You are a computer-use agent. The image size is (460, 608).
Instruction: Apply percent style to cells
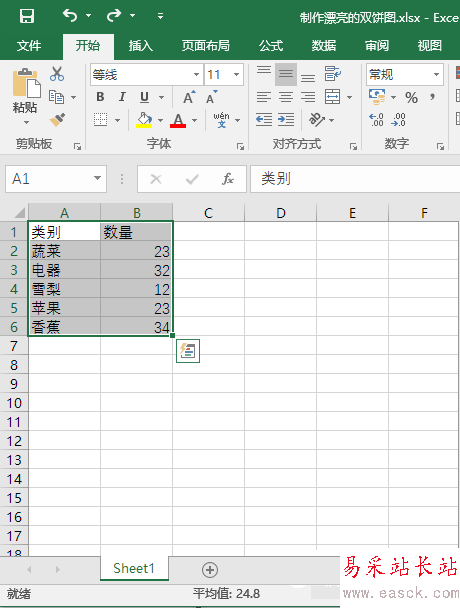pos(412,97)
